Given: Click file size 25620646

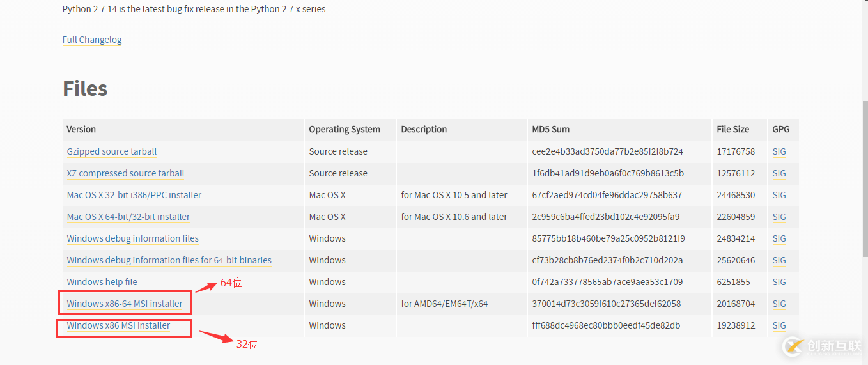Looking at the screenshot, I should point(736,260).
